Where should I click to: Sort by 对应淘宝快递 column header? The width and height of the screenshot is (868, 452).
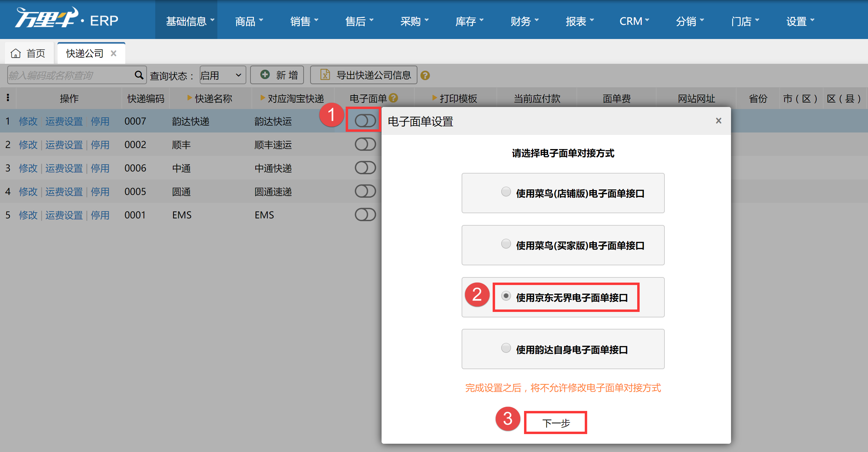(x=292, y=98)
